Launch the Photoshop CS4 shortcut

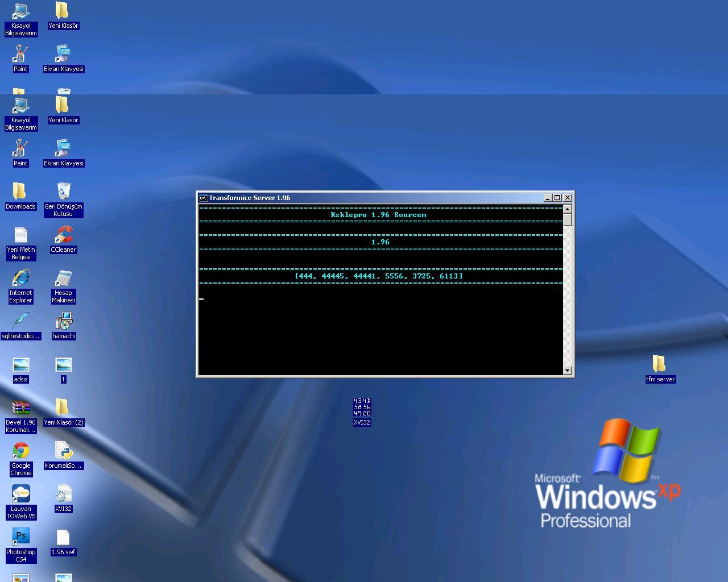[x=20, y=546]
